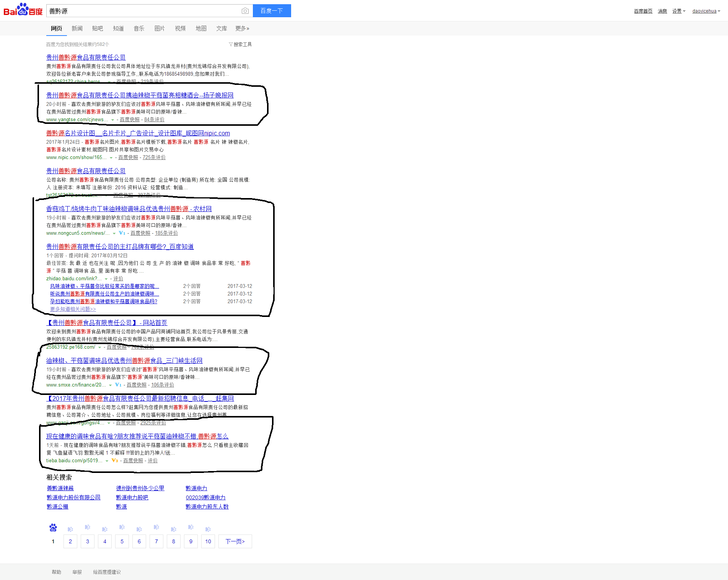The width and height of the screenshot is (728, 580).
Task: Switch to the 新闻 tab
Action: point(77,28)
